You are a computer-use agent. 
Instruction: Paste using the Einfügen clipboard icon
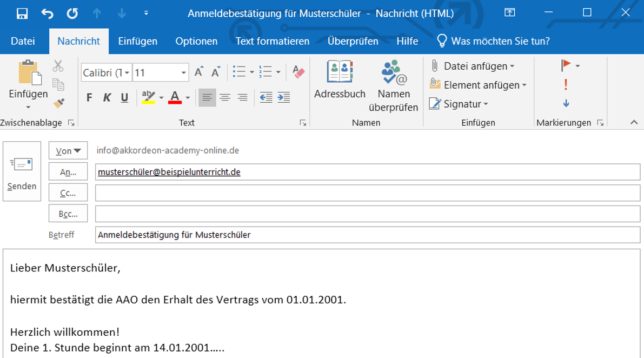[x=29, y=72]
